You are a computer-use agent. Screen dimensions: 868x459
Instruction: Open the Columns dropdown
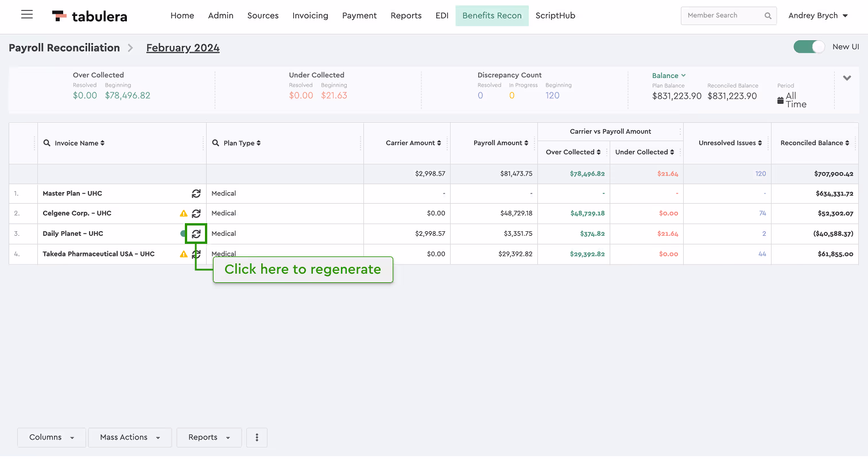pyautogui.click(x=52, y=437)
